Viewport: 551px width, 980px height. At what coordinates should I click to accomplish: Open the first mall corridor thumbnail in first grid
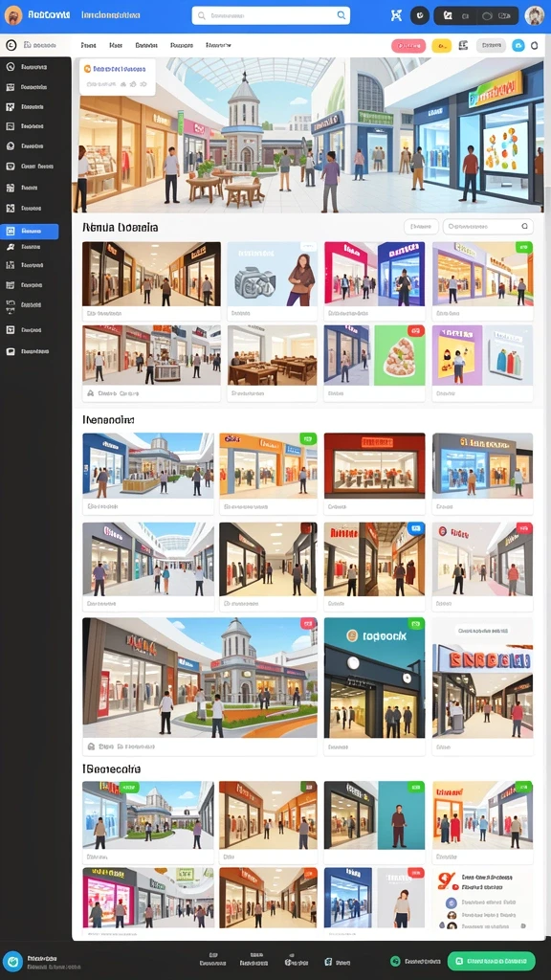pyautogui.click(x=151, y=274)
